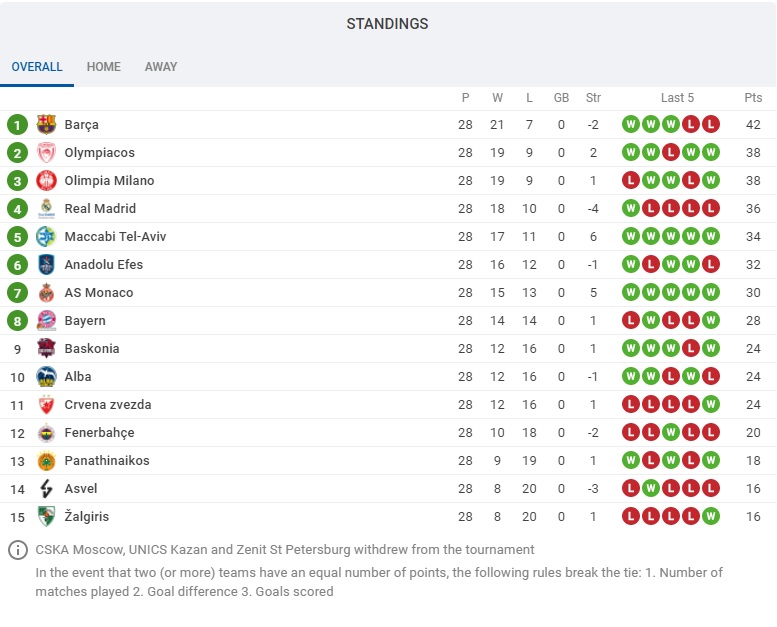Click the Panathinaikos clover logo
Screen dimensions: 777x627
46,460
